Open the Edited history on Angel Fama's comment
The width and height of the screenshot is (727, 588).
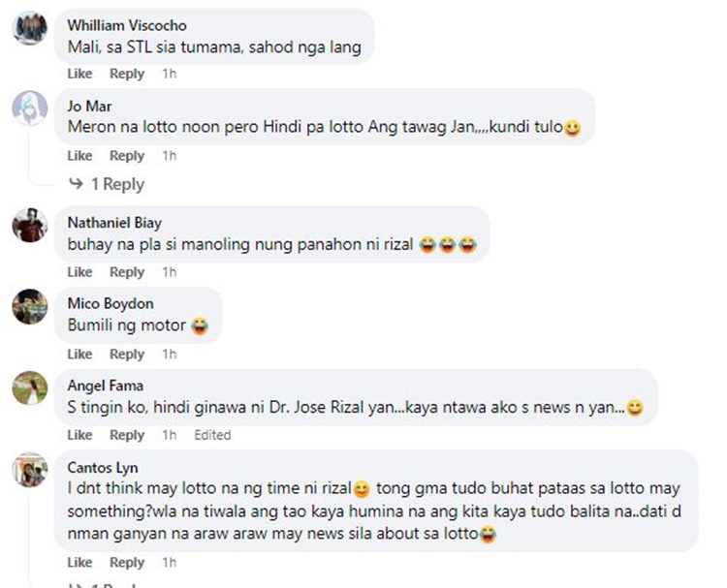click(212, 435)
